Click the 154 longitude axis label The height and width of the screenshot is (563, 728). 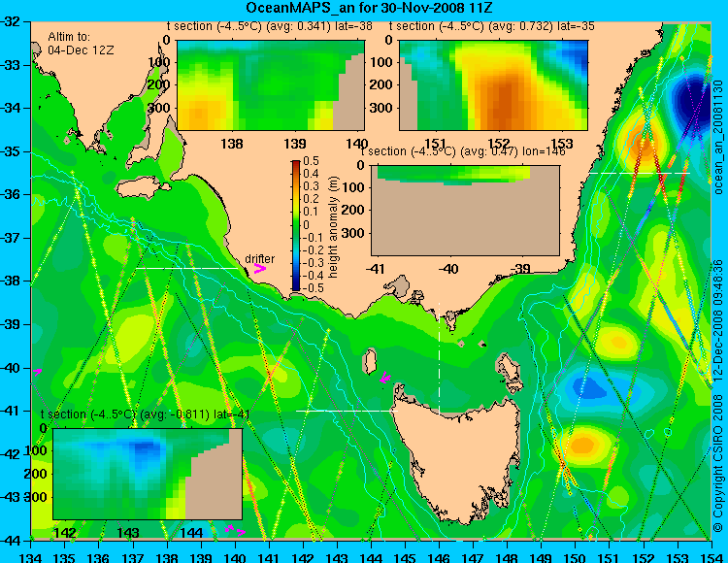(x=711, y=556)
